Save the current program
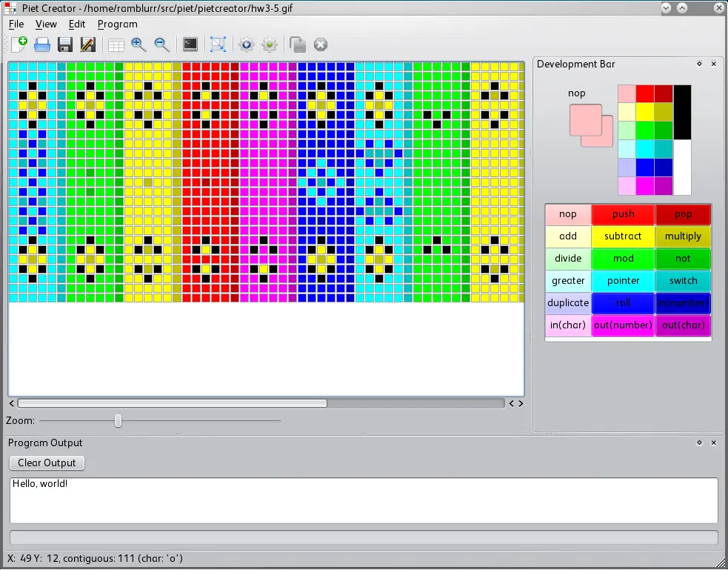728x570 pixels. click(x=64, y=44)
